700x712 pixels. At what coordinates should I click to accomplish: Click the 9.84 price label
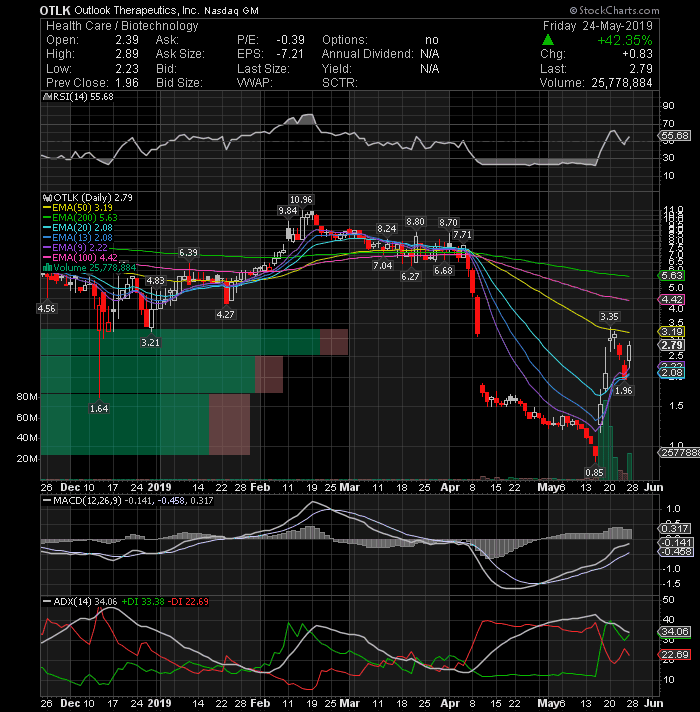point(288,211)
